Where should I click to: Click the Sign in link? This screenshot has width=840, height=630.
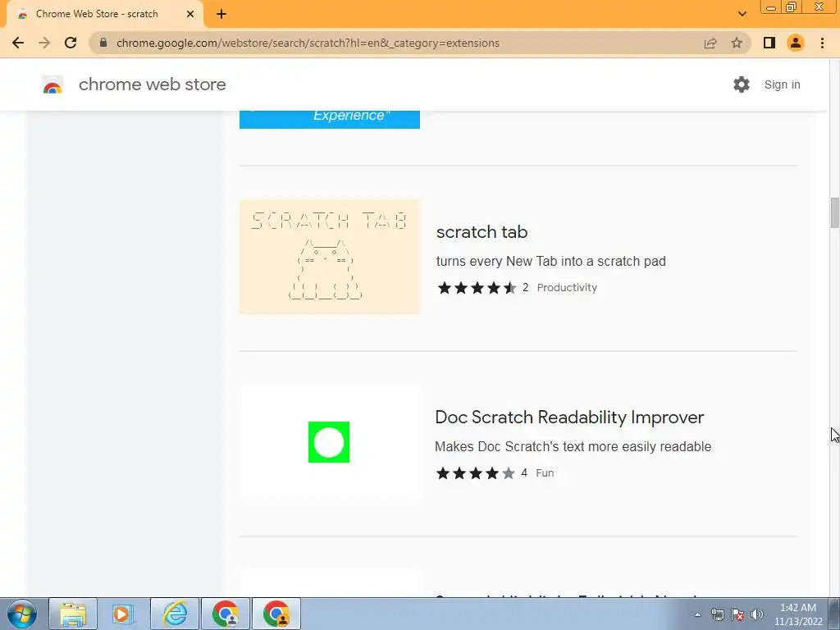pos(782,84)
